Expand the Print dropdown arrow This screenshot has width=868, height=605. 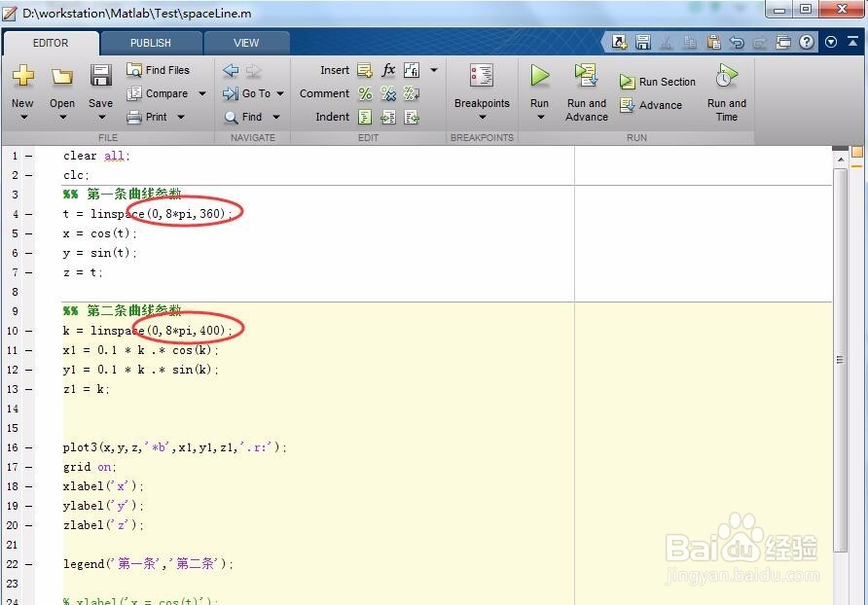pos(181,117)
